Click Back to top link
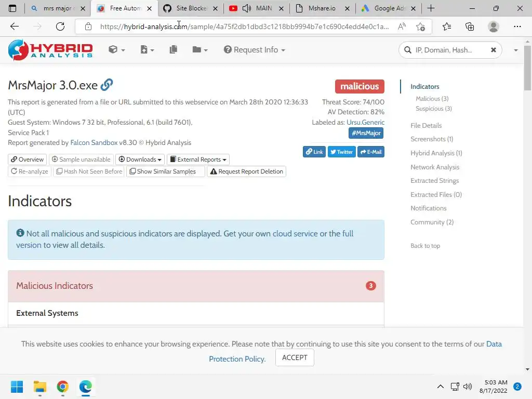Viewport: 532px width, 399px height. [425, 246]
